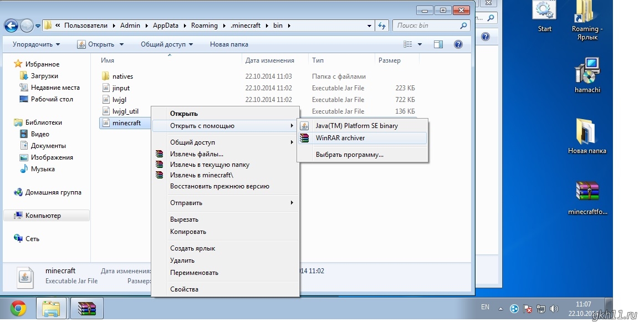Click the change view icon in toolbar
The width and height of the screenshot is (644, 327).
(408, 44)
